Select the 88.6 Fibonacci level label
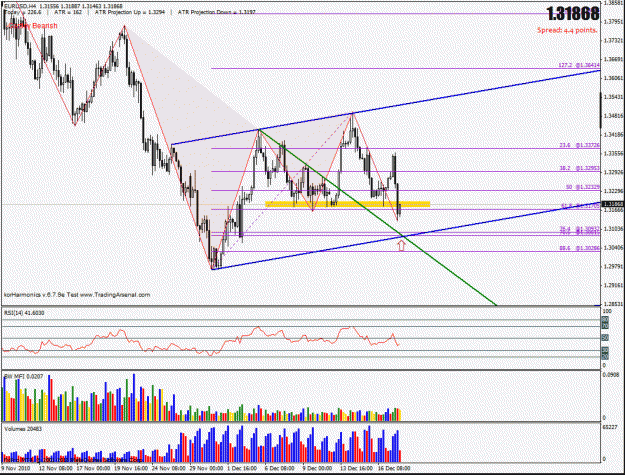 [579, 248]
